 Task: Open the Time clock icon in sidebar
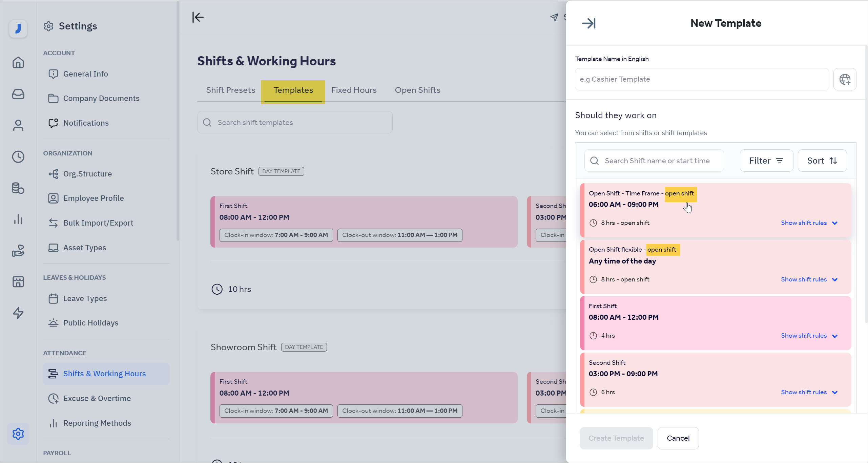(x=18, y=156)
